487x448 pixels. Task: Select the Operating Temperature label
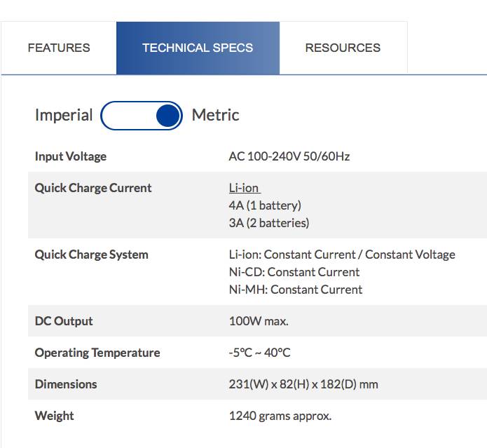97,353
